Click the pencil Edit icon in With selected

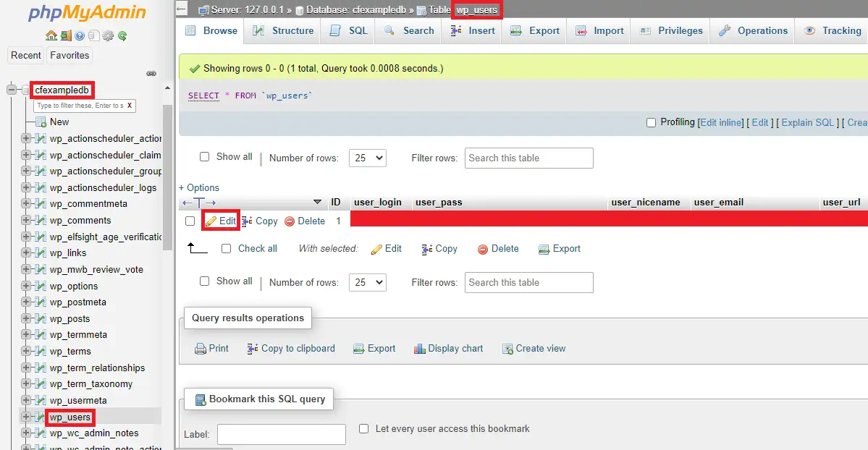(376, 249)
